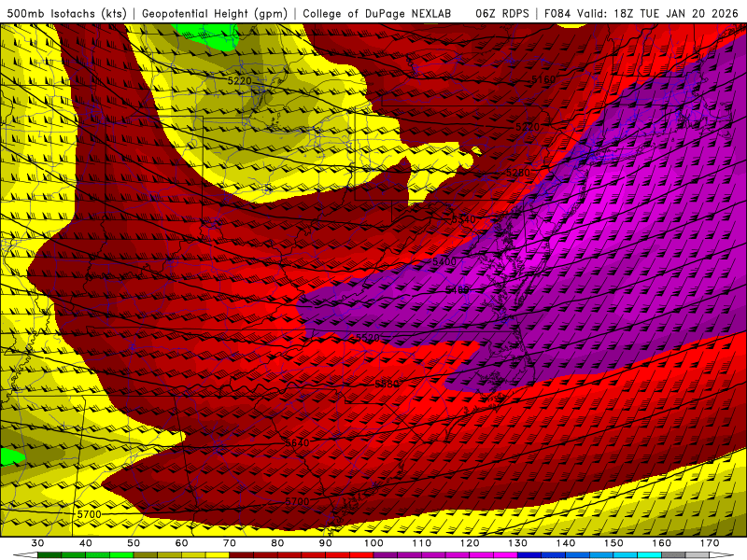
Task: Click the 60 legend value
Action: [x=181, y=543]
